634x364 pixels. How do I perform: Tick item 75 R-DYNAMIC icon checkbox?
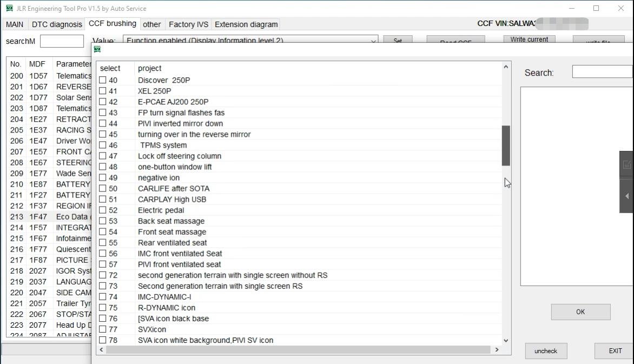click(103, 308)
